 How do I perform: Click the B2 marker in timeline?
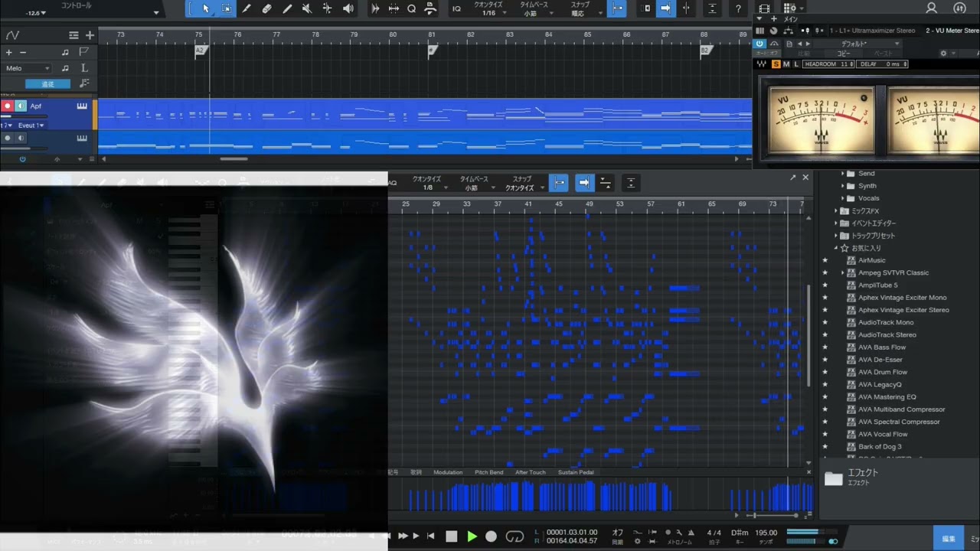[x=705, y=51]
